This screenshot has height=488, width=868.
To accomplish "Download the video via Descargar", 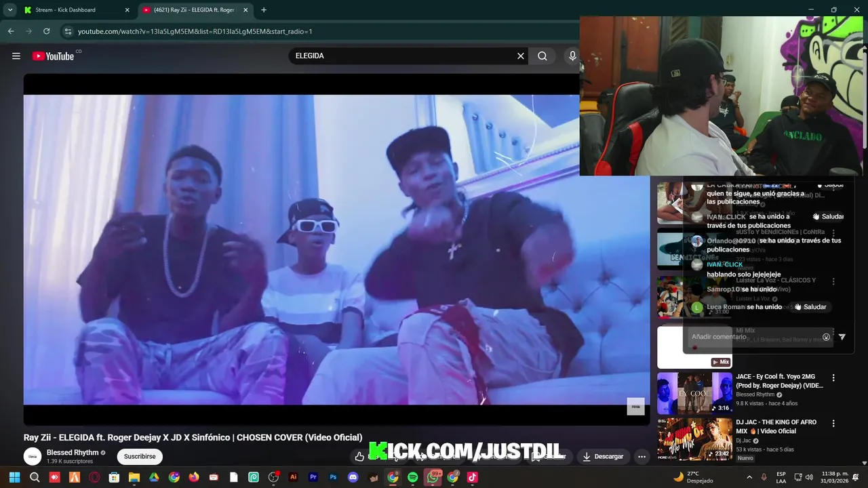I will coord(603,456).
